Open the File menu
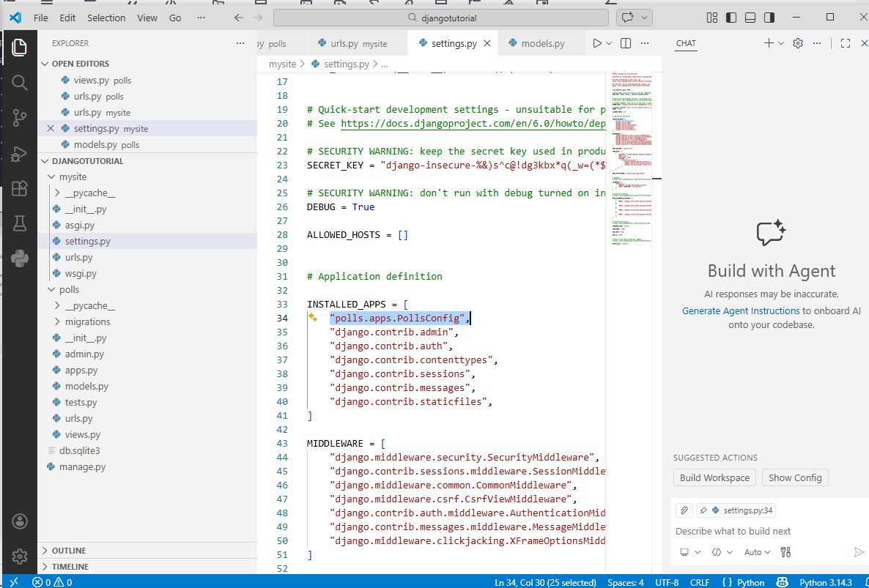Viewport: 869px width, 588px height. pyautogui.click(x=40, y=18)
